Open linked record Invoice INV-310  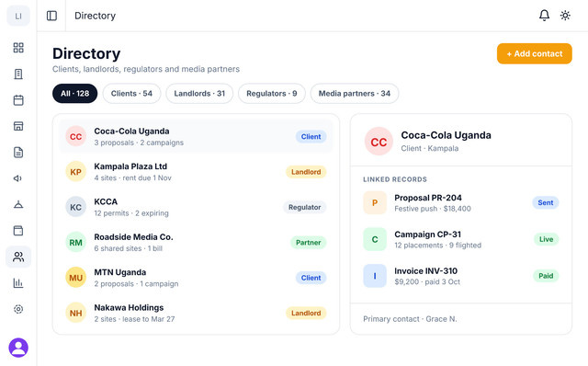tap(461, 276)
